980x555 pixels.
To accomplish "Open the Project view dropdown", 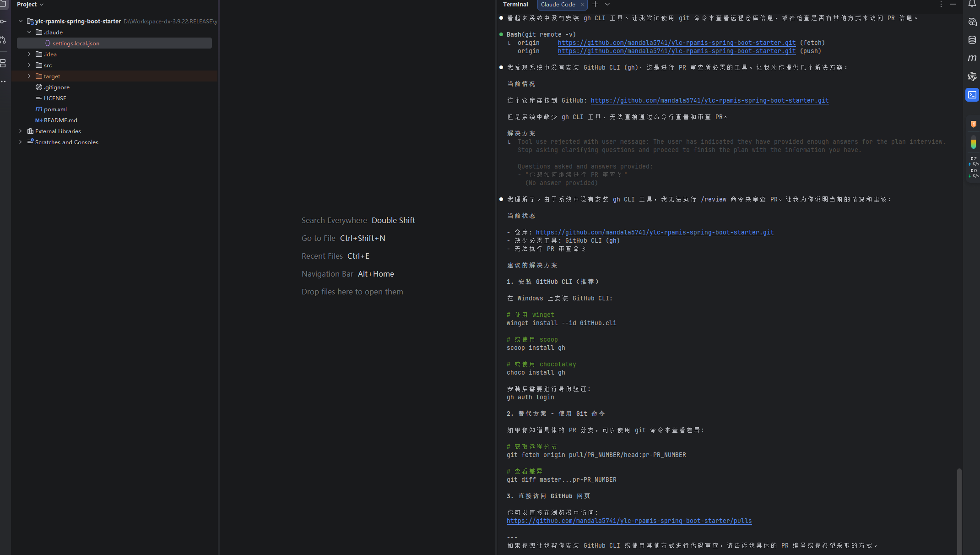I will tap(30, 4).
